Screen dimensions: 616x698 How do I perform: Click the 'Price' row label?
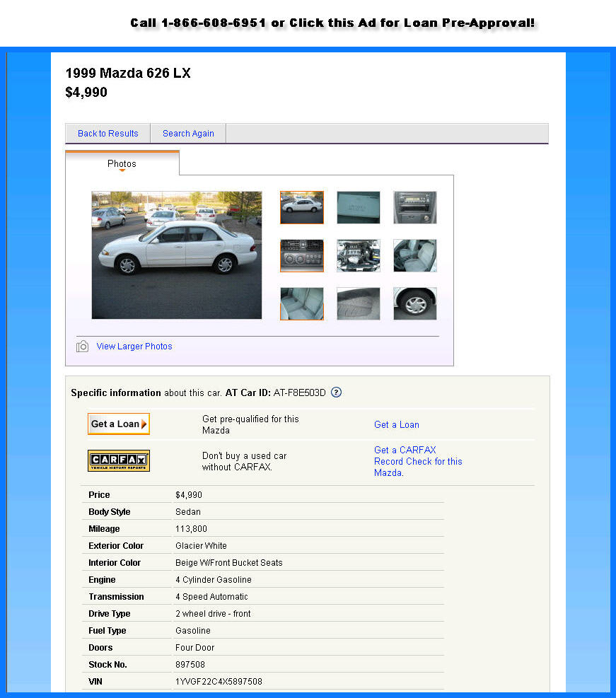click(99, 495)
